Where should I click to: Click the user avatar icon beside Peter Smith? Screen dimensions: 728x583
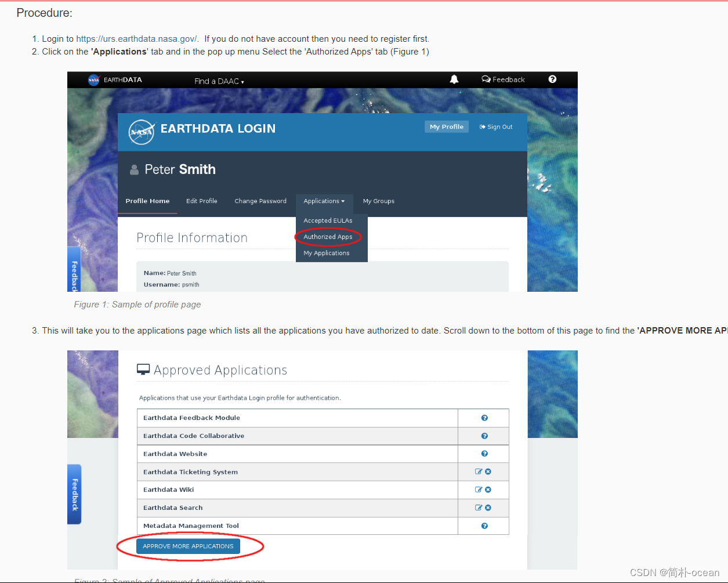[134, 169]
